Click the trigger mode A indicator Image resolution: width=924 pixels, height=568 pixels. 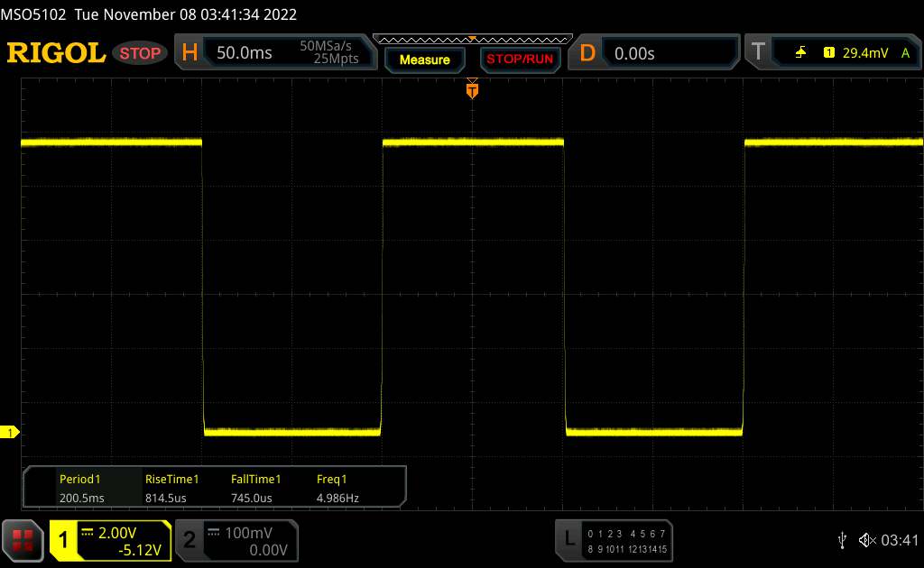pos(905,53)
